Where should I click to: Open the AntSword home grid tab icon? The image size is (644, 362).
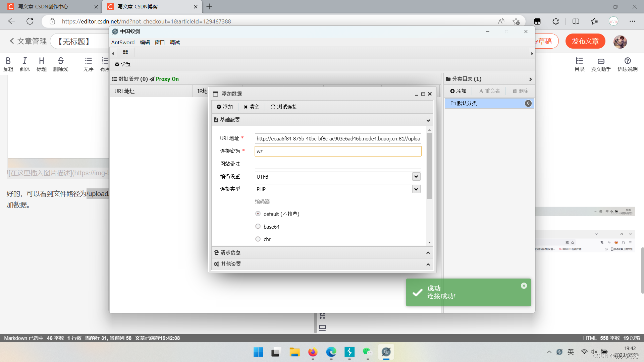[x=125, y=53]
